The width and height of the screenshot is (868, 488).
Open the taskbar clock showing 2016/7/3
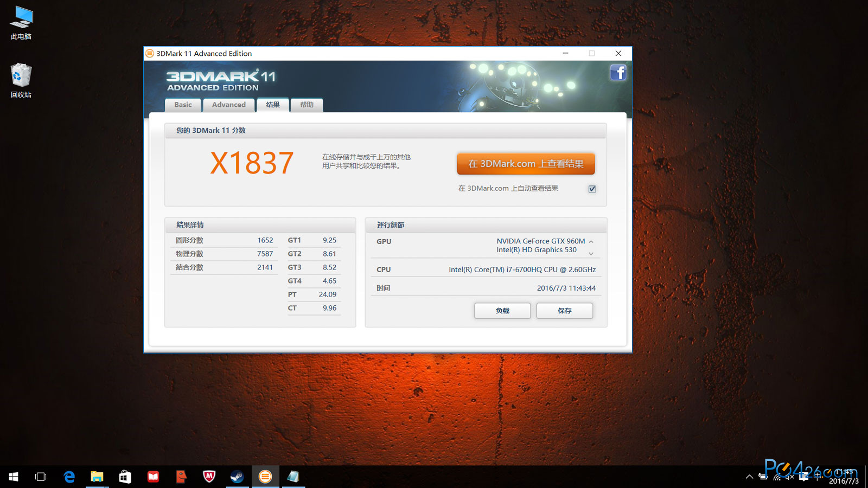[x=844, y=477]
